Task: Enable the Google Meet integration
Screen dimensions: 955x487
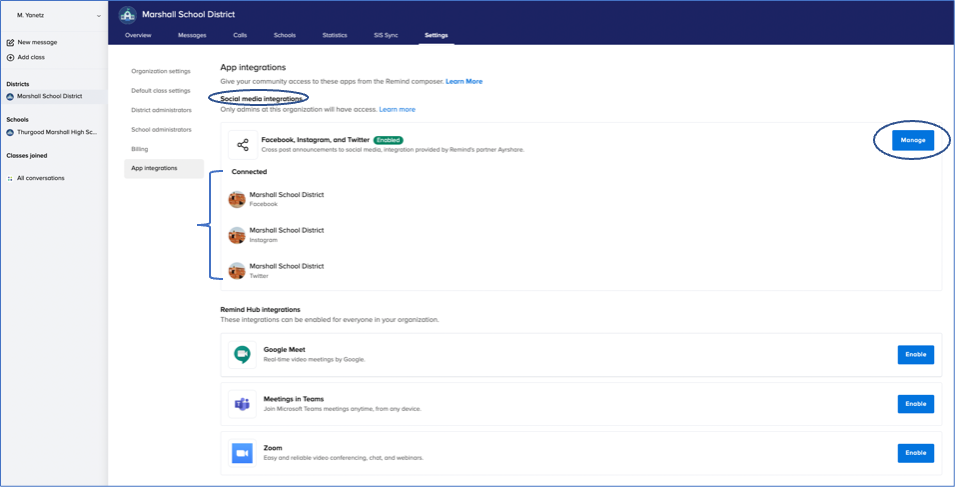Action: [x=915, y=354]
